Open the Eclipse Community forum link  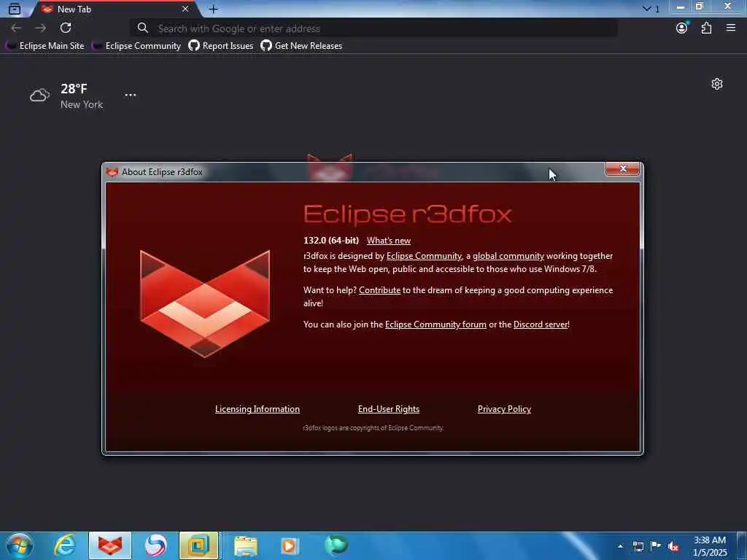click(436, 324)
